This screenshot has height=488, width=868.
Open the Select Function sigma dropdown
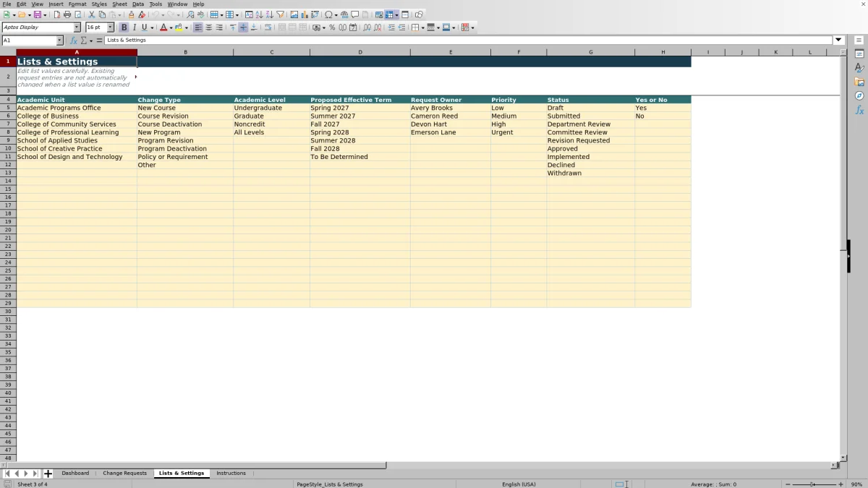click(x=90, y=41)
